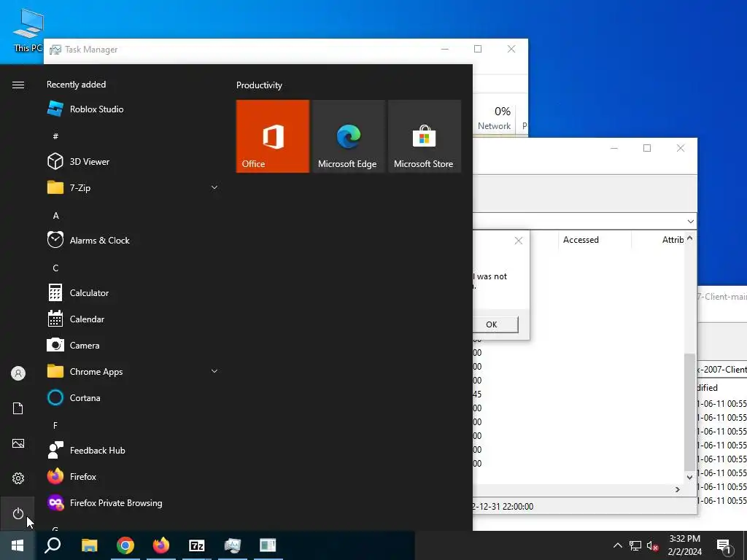Click file list scroll-down arrow
Image resolution: width=747 pixels, height=560 pixels.
coord(690,477)
